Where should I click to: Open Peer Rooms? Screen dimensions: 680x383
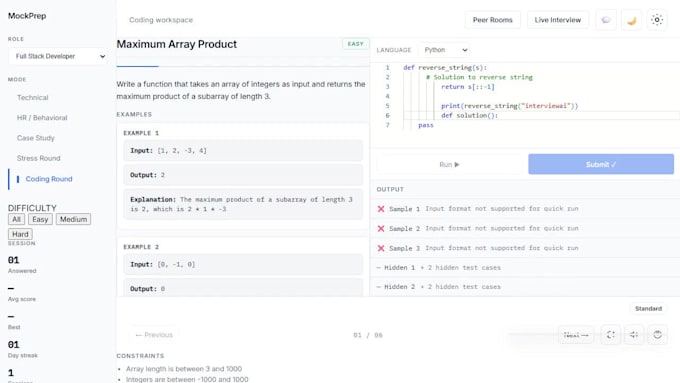tap(493, 20)
